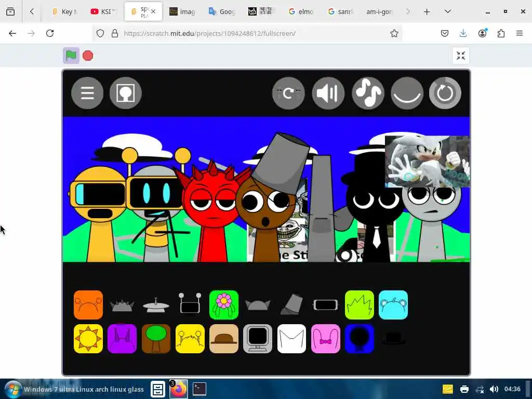This screenshot has height=399, width=532.
Task: Open the Firefox account menu
Action: tap(482, 33)
